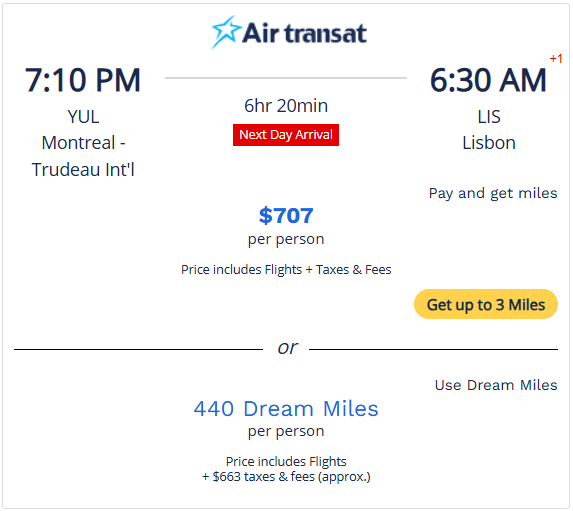Click the Air Transat star logo
Viewport: 573px width, 511px height.
point(226,32)
